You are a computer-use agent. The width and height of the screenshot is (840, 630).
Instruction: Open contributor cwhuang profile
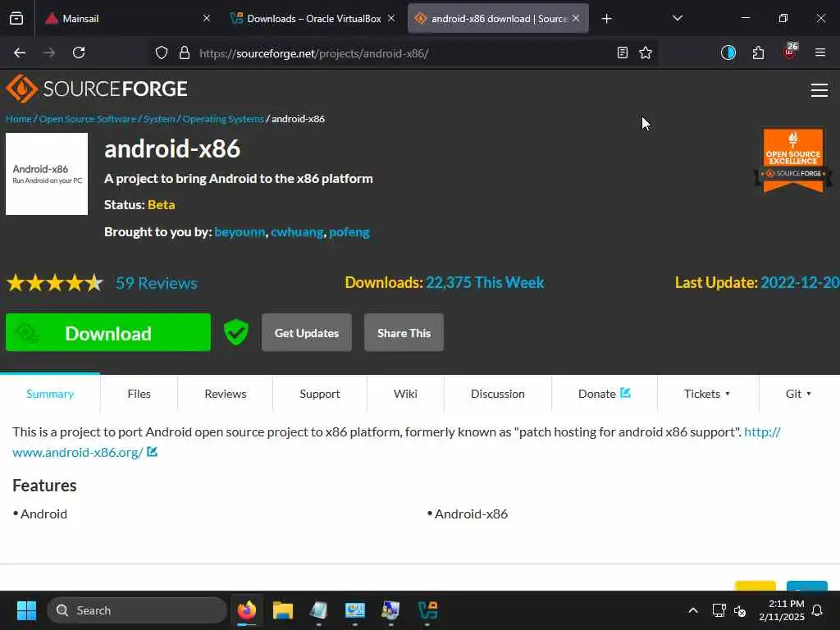coord(297,232)
